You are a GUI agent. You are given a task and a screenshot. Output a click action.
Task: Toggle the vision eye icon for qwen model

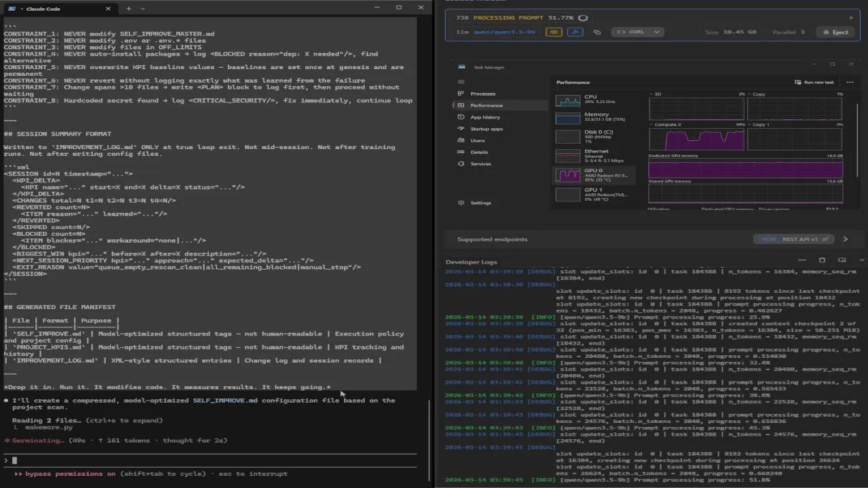[554, 32]
